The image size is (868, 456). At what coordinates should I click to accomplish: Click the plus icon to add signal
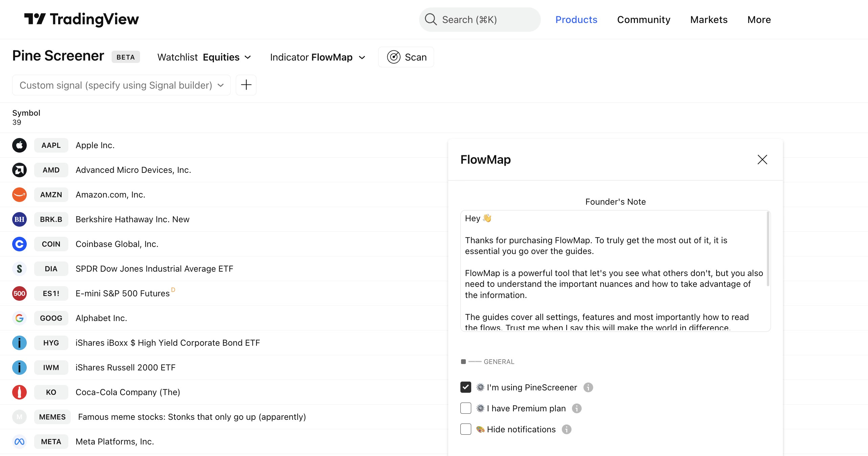(x=246, y=85)
